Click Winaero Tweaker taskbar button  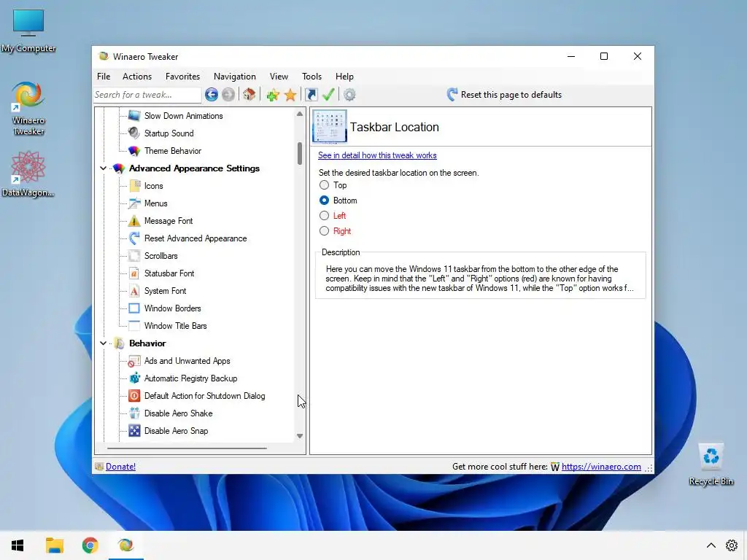click(125, 545)
